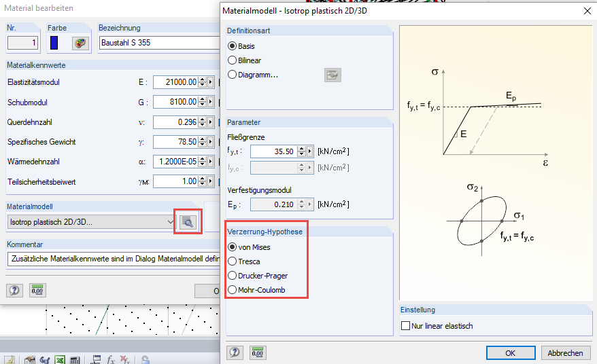Click the Excel export toolbar icon
Screen dimensions: 597x364
click(60, 360)
